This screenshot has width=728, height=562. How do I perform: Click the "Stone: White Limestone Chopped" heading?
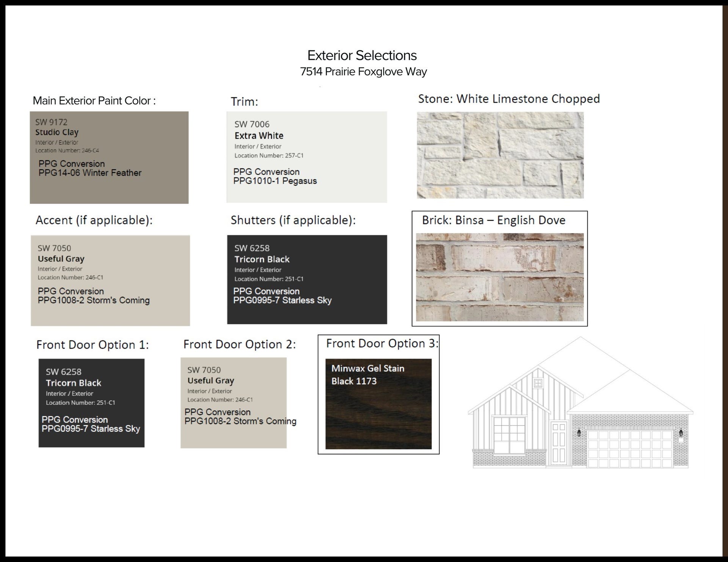(509, 99)
